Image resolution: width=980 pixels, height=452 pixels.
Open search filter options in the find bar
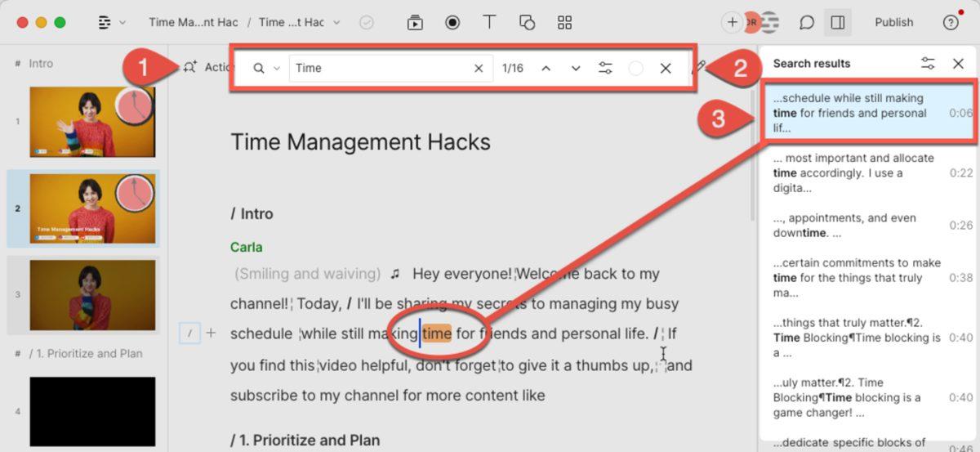(605, 69)
